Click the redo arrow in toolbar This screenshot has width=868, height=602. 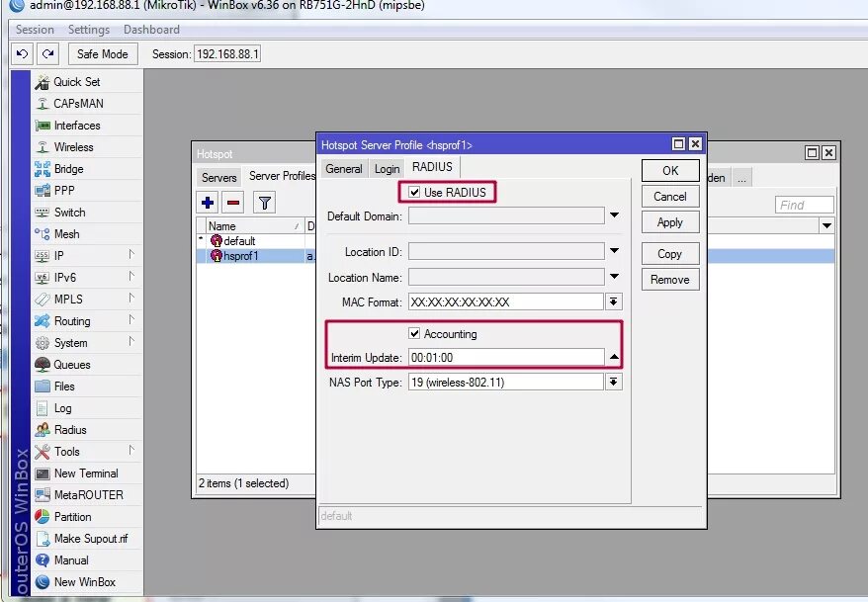tap(48, 53)
